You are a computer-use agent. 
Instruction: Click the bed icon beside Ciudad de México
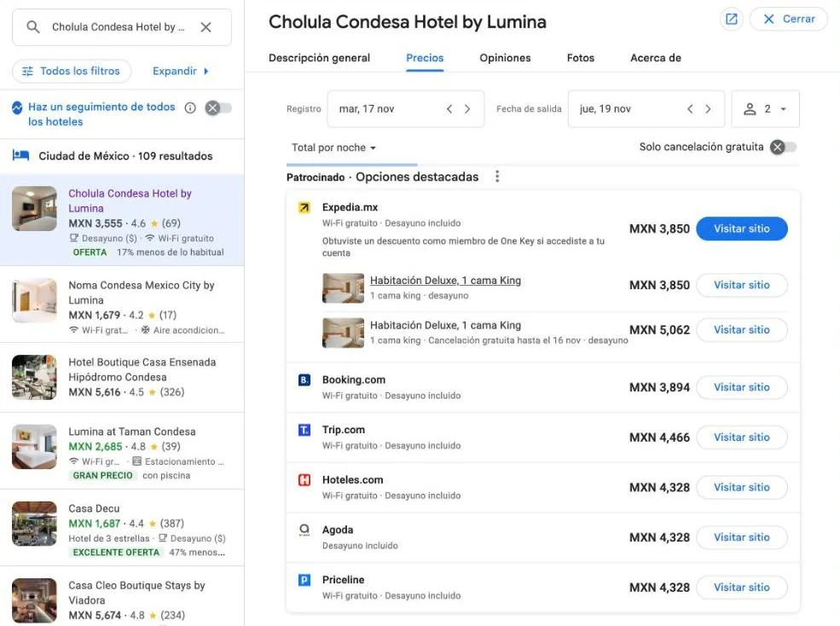click(x=20, y=155)
